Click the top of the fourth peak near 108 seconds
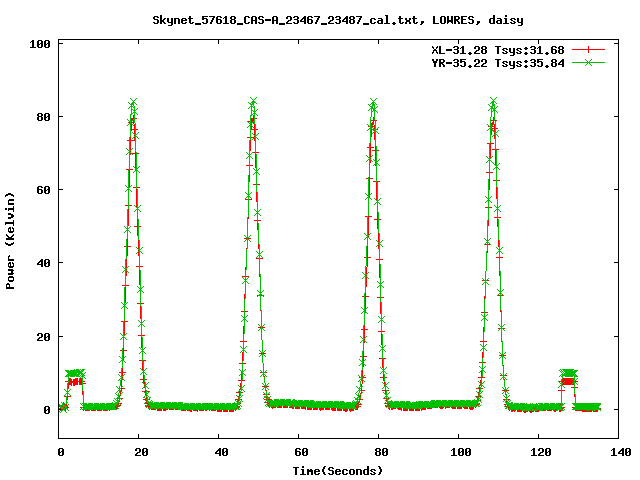This screenshot has height=480, width=640. [493, 102]
